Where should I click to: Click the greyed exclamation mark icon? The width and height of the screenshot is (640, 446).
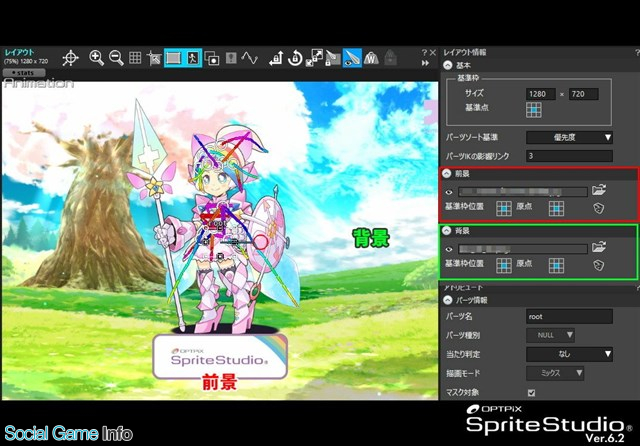[231, 58]
